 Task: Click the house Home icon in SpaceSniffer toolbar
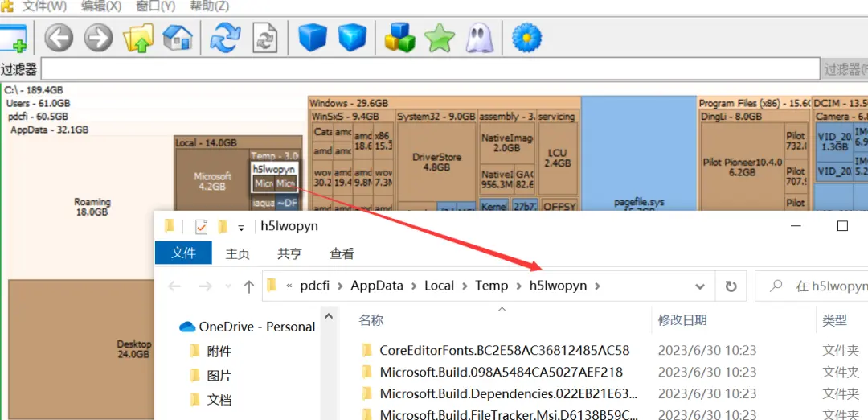point(178,38)
